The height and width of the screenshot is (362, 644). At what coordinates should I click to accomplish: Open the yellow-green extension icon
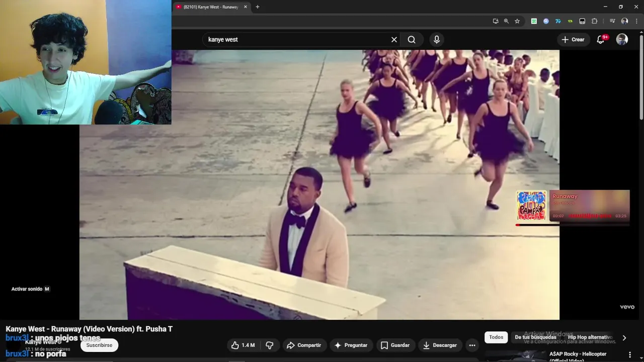coord(570,21)
